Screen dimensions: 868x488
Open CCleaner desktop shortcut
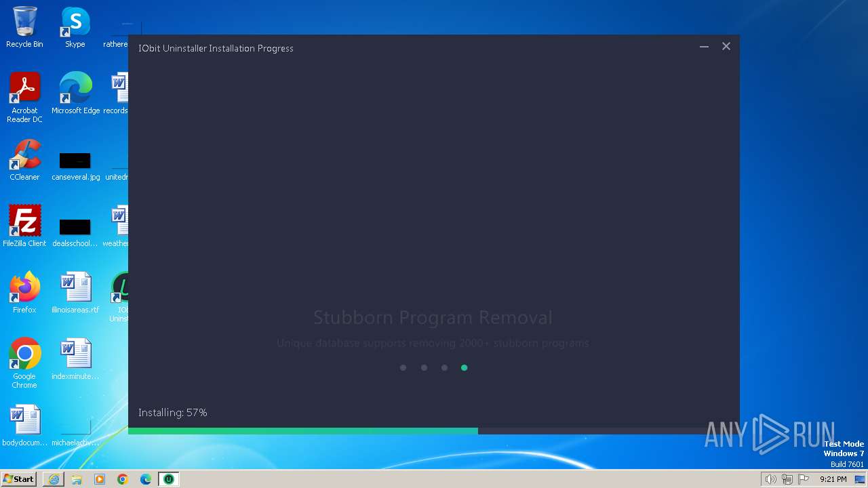24,160
